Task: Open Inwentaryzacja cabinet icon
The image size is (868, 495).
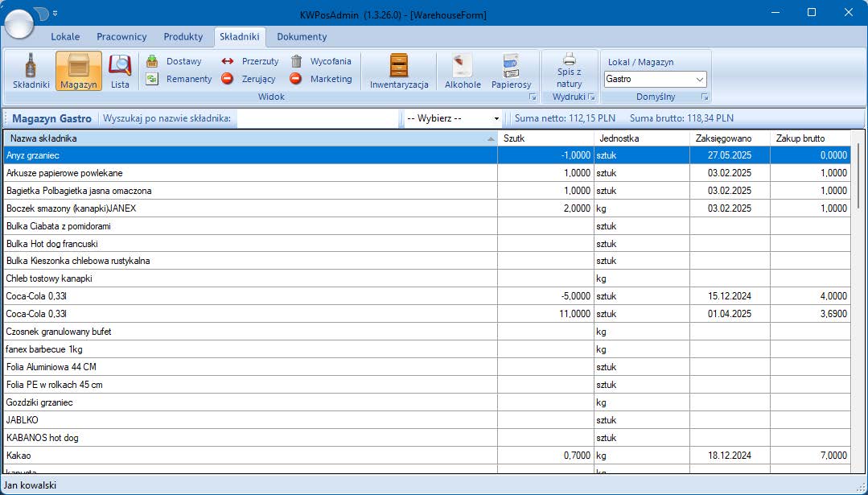Action: coord(398,71)
